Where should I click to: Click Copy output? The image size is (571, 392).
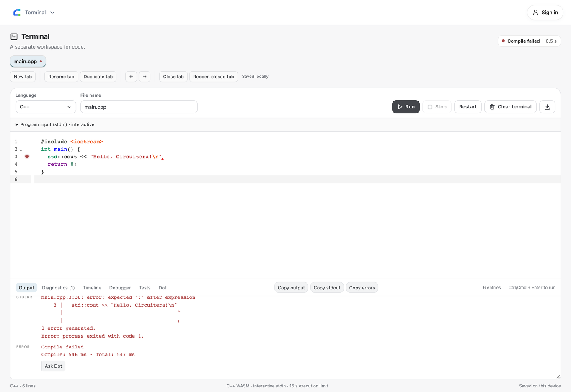[291, 288]
